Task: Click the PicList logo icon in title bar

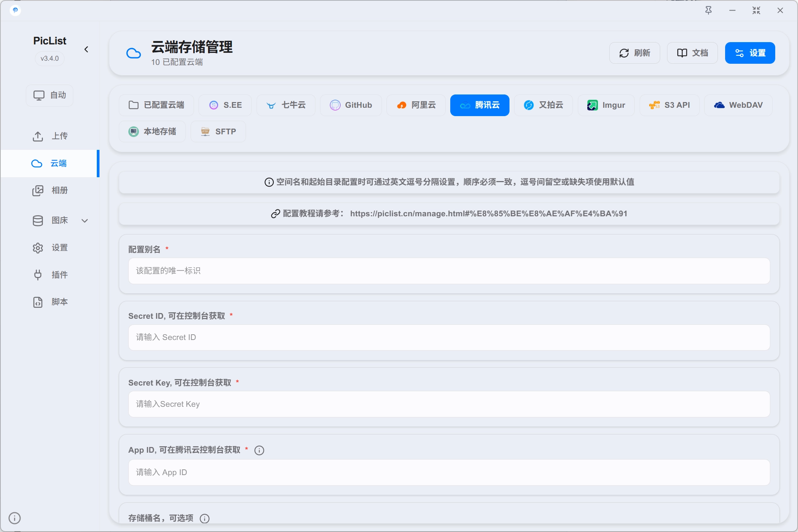Action: click(15, 10)
